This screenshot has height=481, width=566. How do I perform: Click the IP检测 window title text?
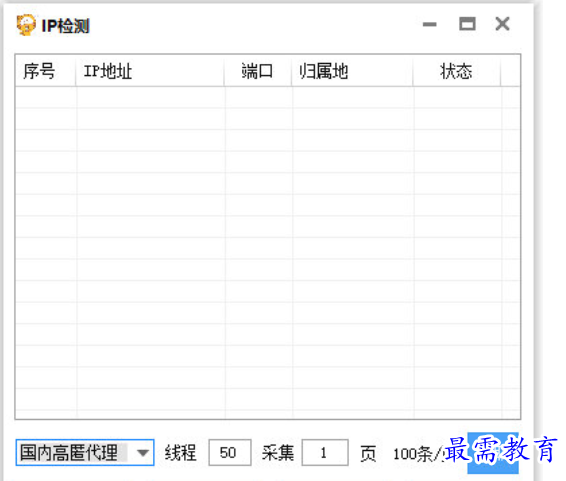(x=65, y=26)
